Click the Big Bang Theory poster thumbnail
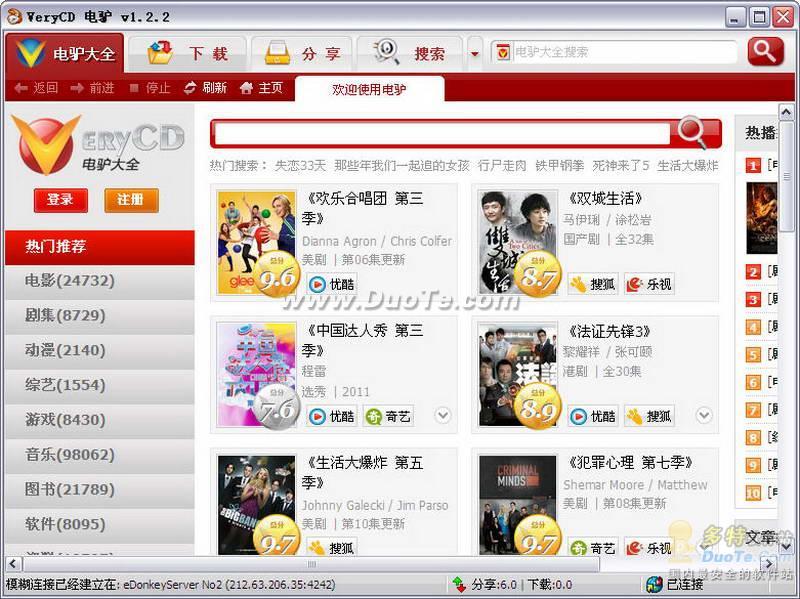 257,505
